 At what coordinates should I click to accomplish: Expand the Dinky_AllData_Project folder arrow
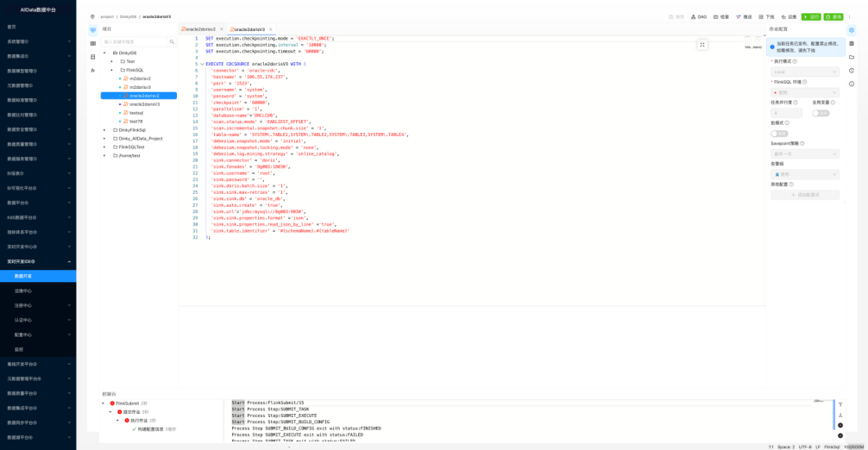click(104, 138)
